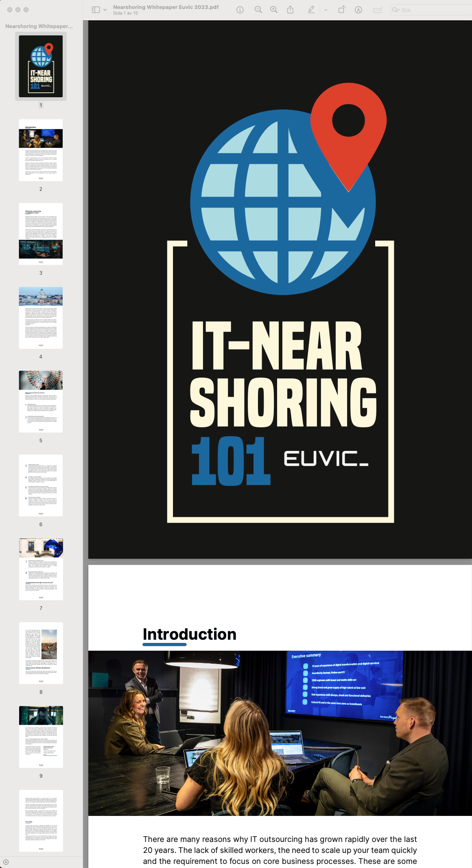Zoom in with the plus magnifier
The image size is (472, 868).
pos(274,10)
